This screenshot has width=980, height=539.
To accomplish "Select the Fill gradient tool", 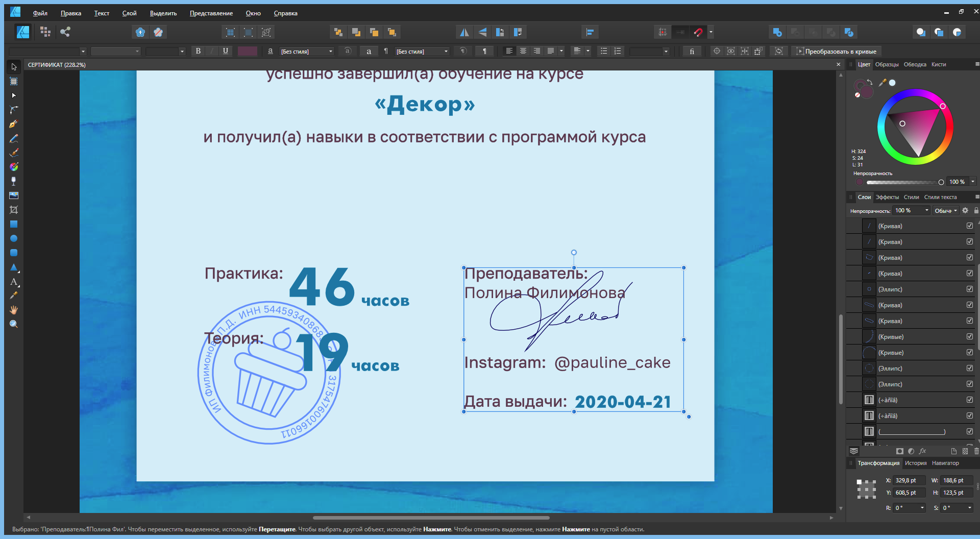I will point(14,167).
